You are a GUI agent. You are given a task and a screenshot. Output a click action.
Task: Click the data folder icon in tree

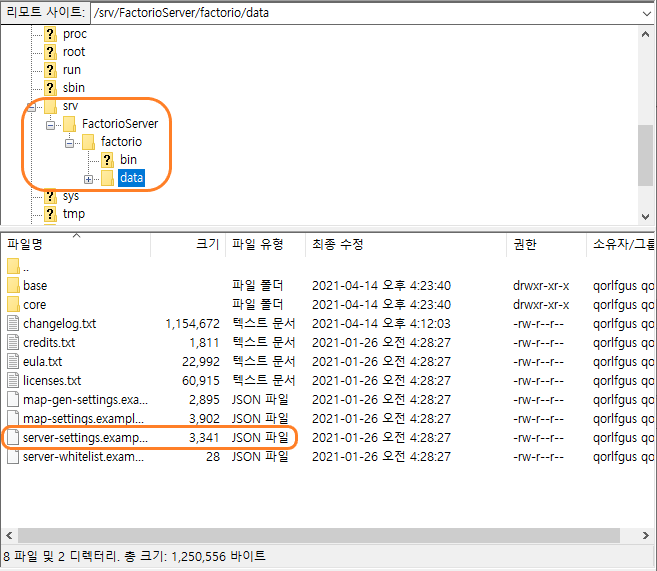click(x=107, y=178)
